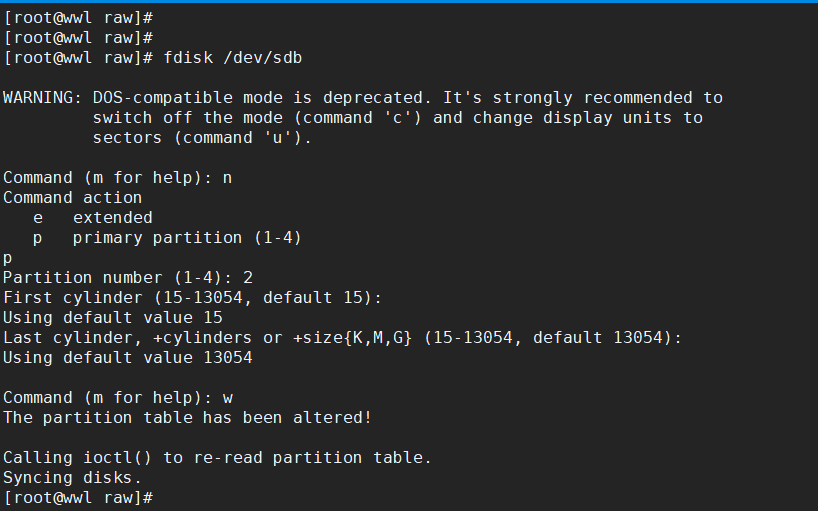Click the lone "p" input line
The width and height of the screenshot is (818, 511).
[x=8, y=258]
